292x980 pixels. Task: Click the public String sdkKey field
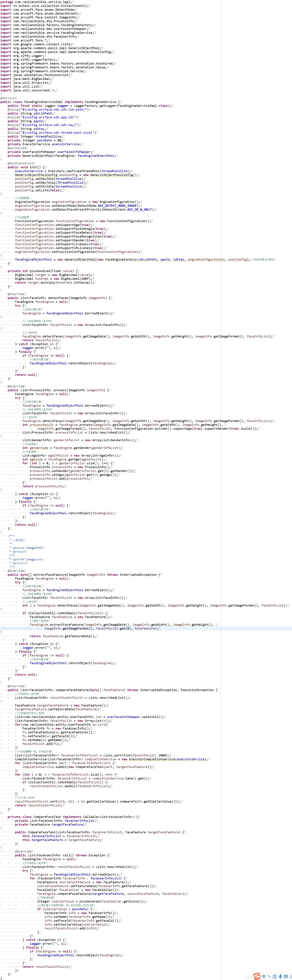click(x=27, y=129)
